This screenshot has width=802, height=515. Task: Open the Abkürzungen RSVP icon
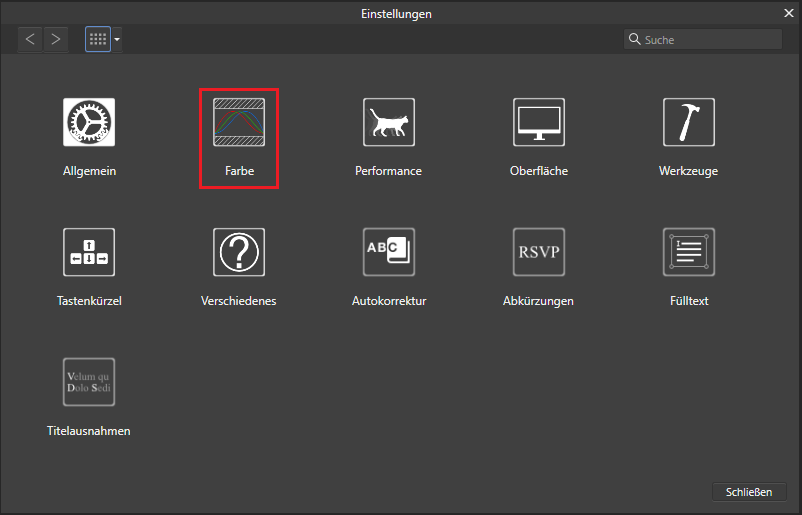point(538,252)
